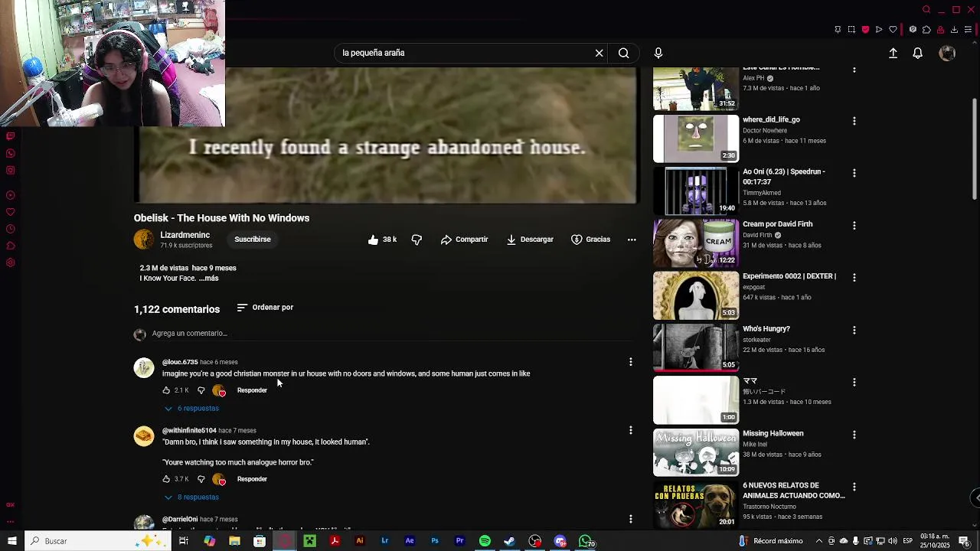Open Windows Start menu
The height and width of the screenshot is (551, 980).
[12, 541]
